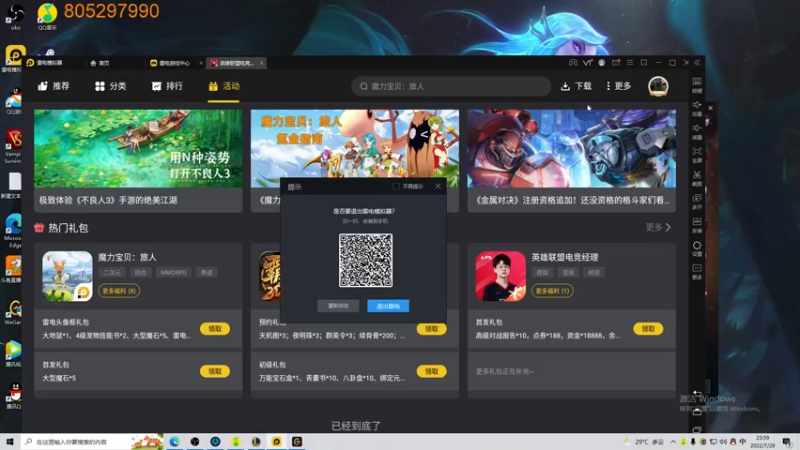Screen dimensions: 800x450
Task: Check the 不再提示 don't-remind checkbox
Action: [396, 187]
